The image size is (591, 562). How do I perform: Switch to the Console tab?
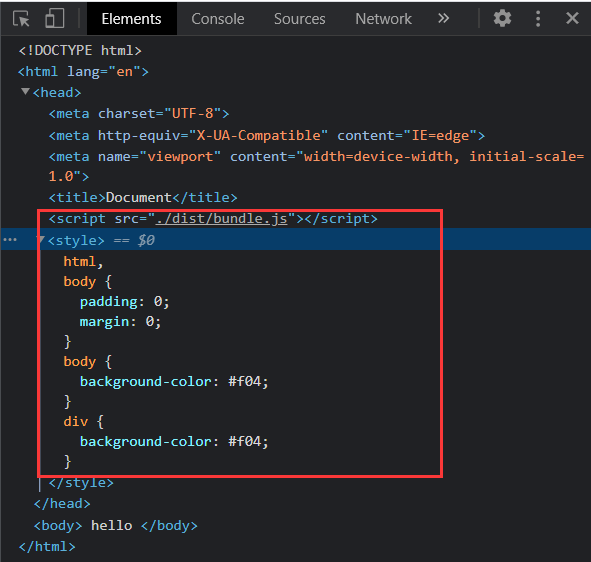218,19
